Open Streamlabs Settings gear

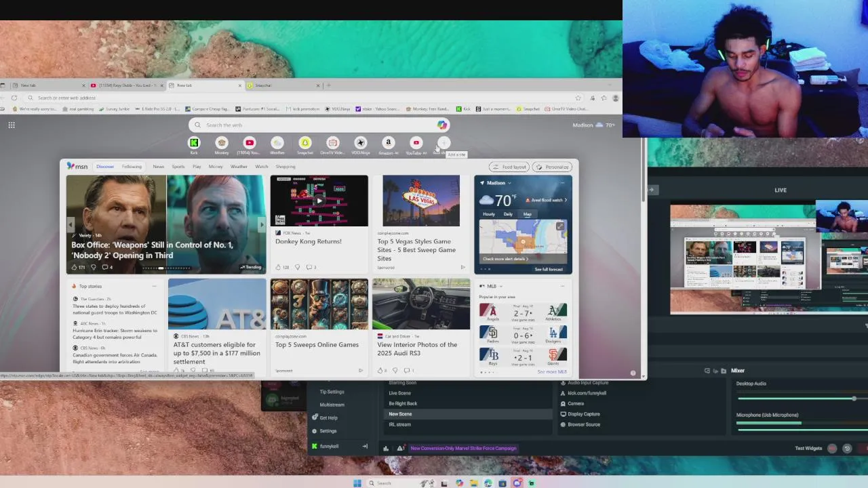pyautogui.click(x=314, y=431)
